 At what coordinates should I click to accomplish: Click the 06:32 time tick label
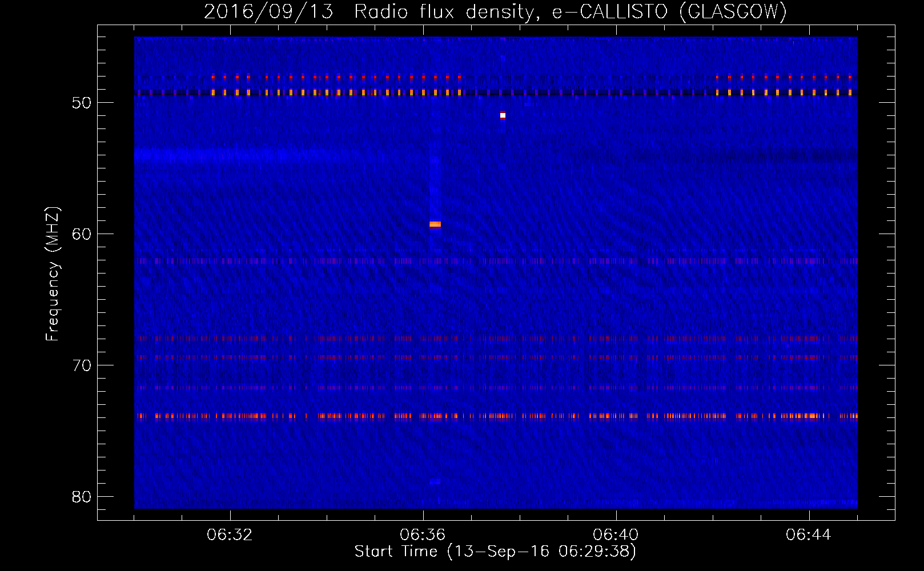pos(230,535)
